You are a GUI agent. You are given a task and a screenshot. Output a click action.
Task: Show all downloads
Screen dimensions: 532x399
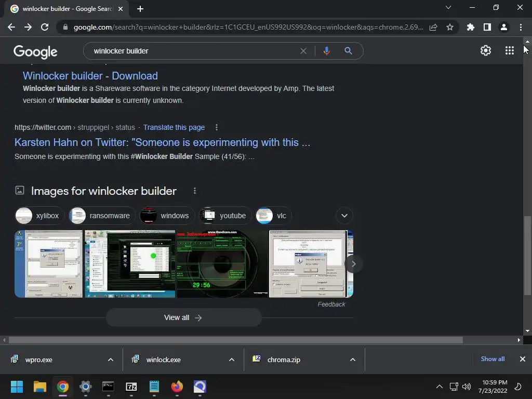493,359
